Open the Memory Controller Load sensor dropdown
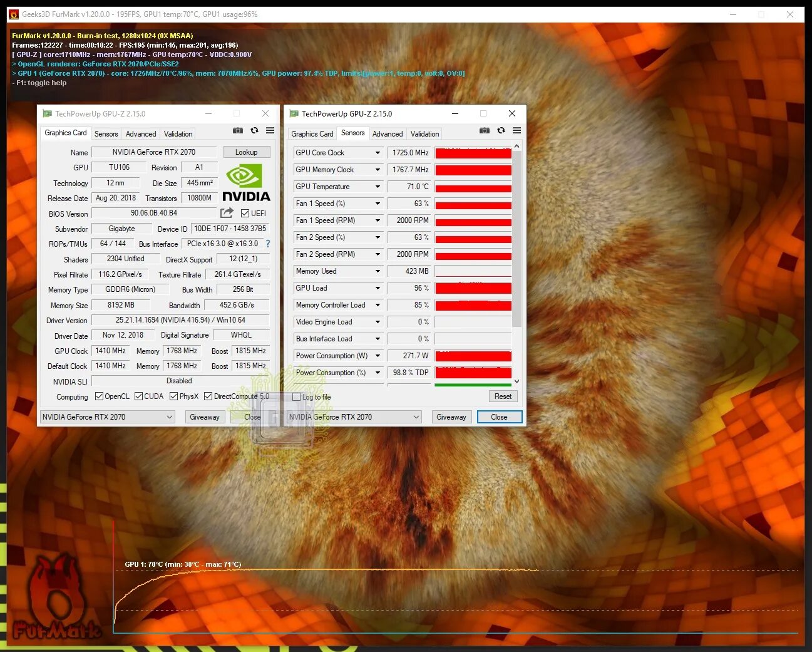 378,305
